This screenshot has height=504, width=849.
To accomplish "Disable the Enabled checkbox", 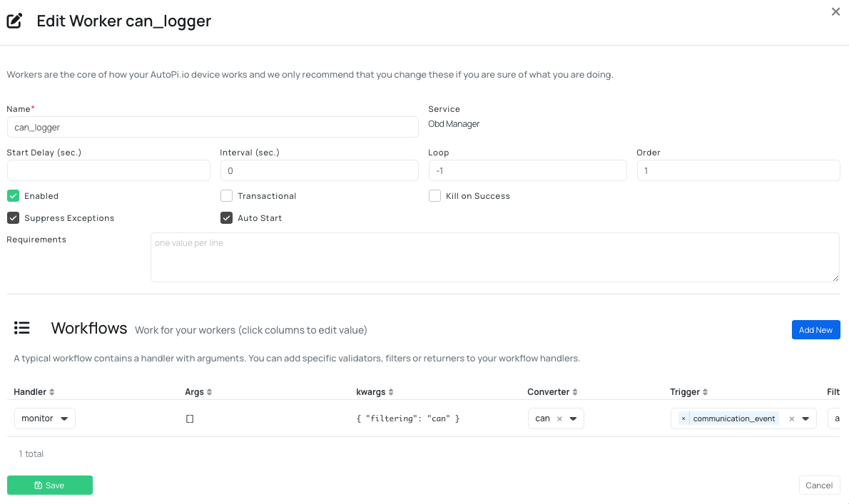I will [x=12, y=195].
